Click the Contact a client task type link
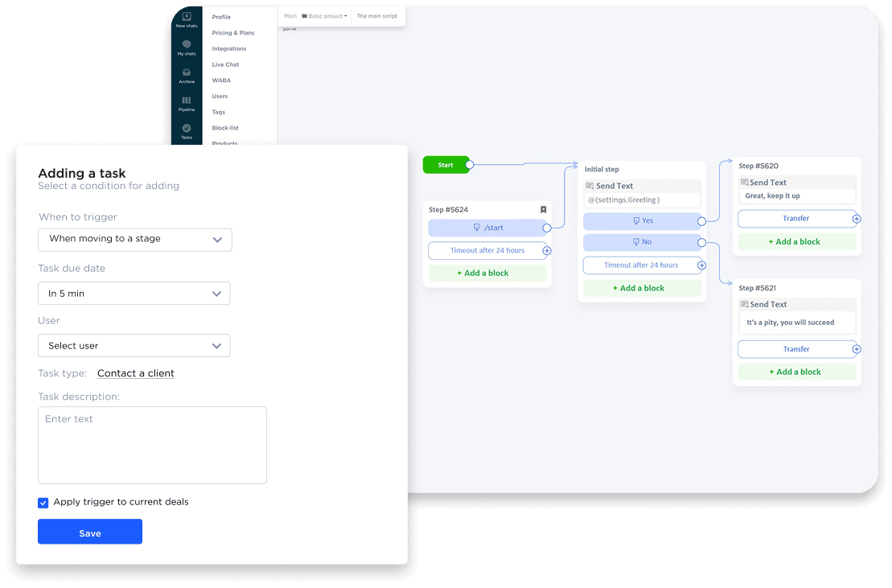This screenshot has height=588, width=892. 136,373
